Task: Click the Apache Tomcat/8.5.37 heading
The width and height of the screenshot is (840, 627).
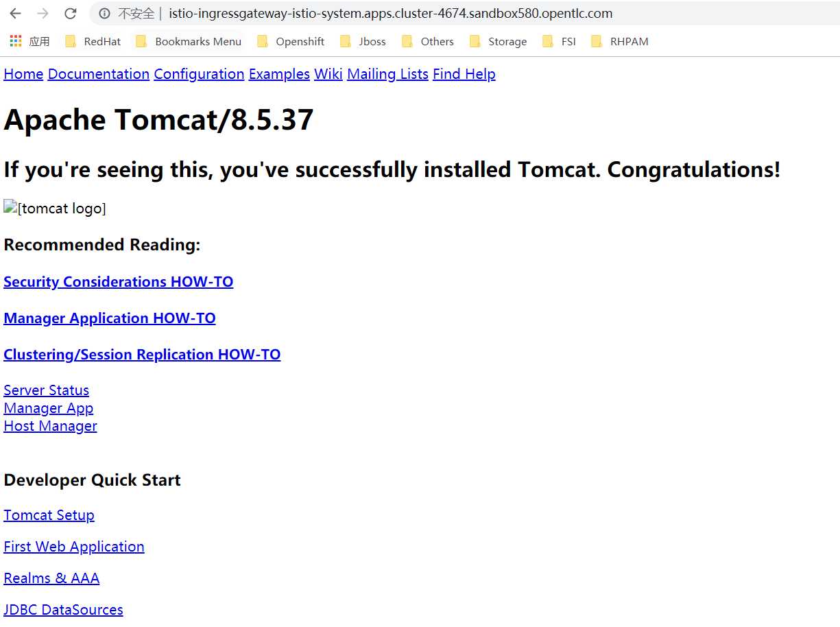Action: (158, 120)
